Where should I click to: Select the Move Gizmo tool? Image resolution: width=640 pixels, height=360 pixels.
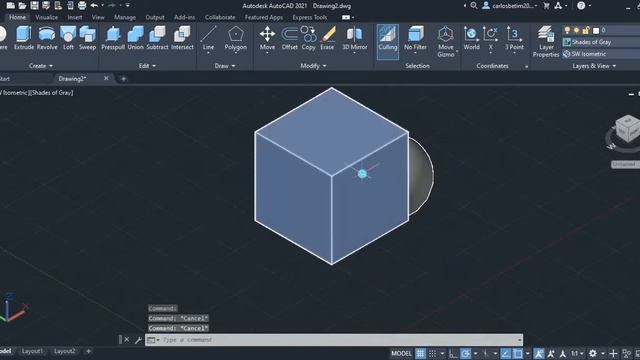coord(446,42)
